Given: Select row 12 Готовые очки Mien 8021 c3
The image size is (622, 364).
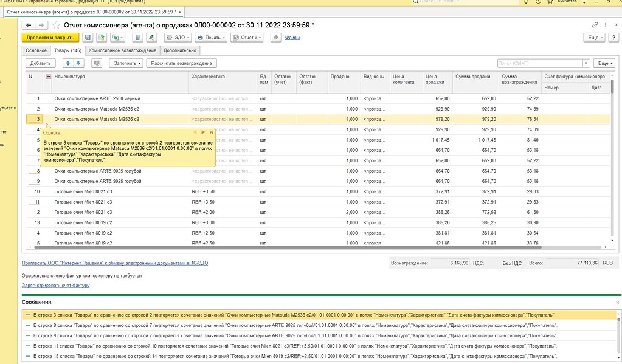Looking at the screenshot, I should [x=318, y=213].
